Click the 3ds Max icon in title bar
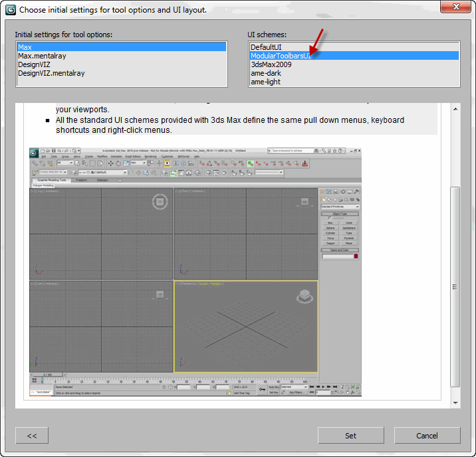The height and width of the screenshot is (457, 476). [10, 9]
